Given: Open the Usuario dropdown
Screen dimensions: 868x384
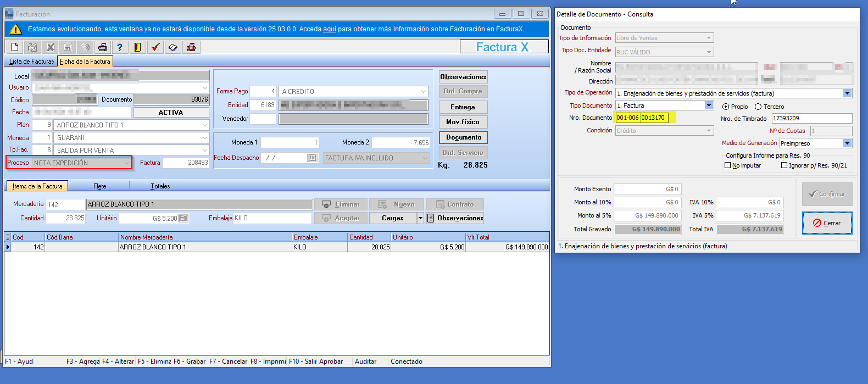Looking at the screenshot, I should [204, 88].
